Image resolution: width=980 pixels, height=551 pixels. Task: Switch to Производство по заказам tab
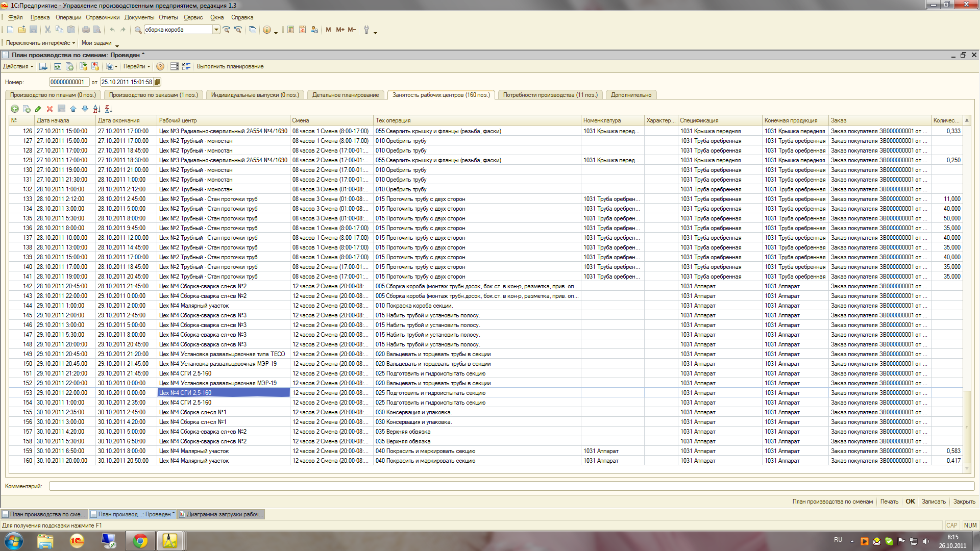[154, 95]
